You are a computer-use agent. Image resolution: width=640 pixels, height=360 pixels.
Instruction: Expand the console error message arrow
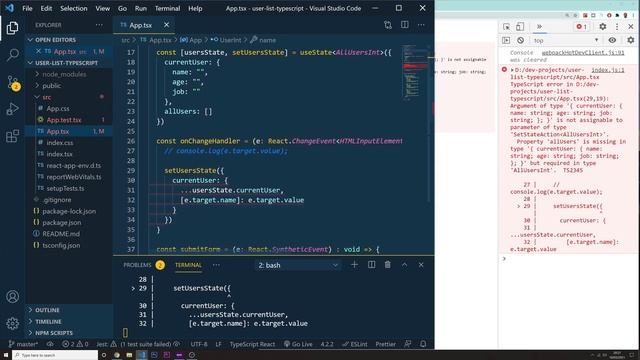click(512, 70)
